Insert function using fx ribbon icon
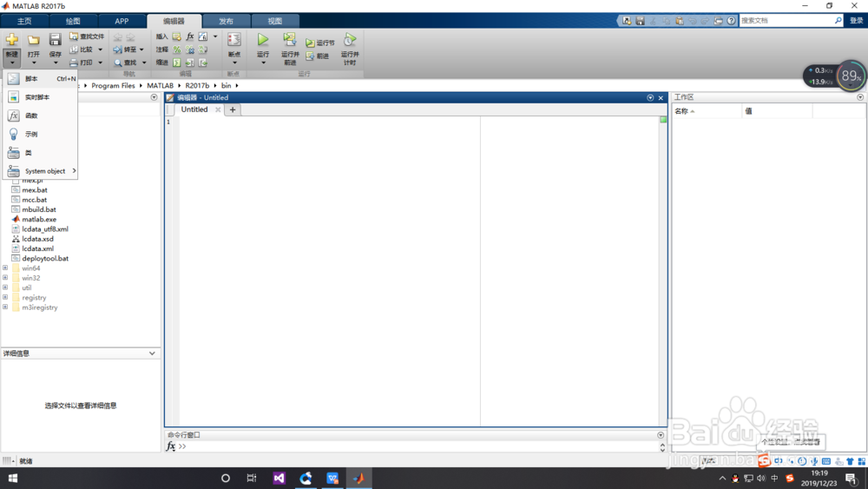The width and height of the screenshot is (868, 489). [x=190, y=36]
